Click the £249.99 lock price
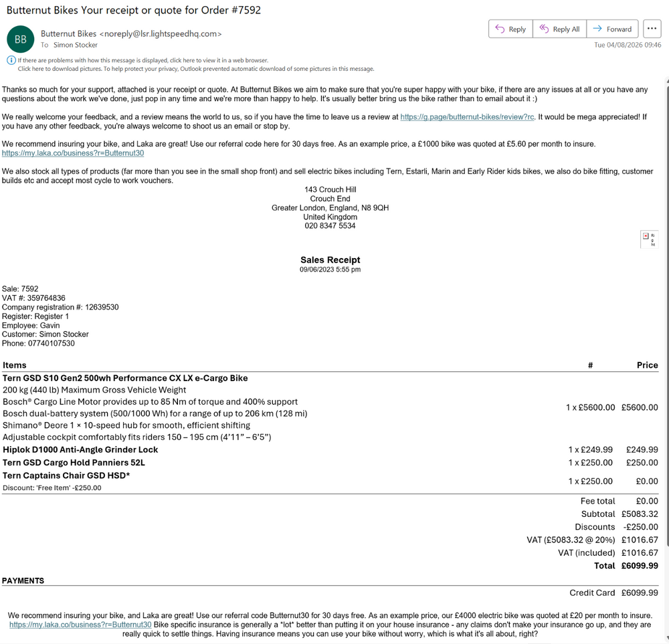 642,449
